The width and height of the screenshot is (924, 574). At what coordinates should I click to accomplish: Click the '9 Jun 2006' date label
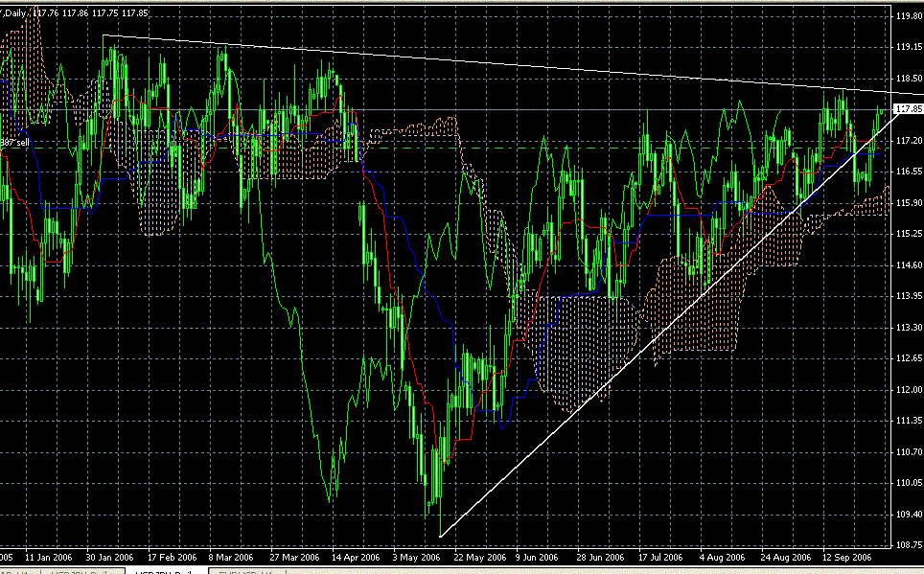point(537,558)
